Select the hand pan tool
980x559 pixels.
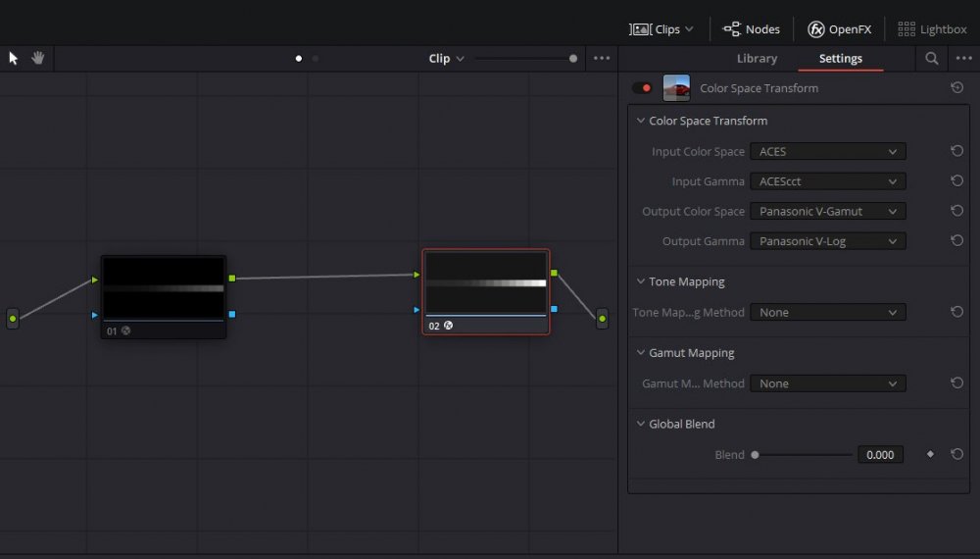coord(38,58)
